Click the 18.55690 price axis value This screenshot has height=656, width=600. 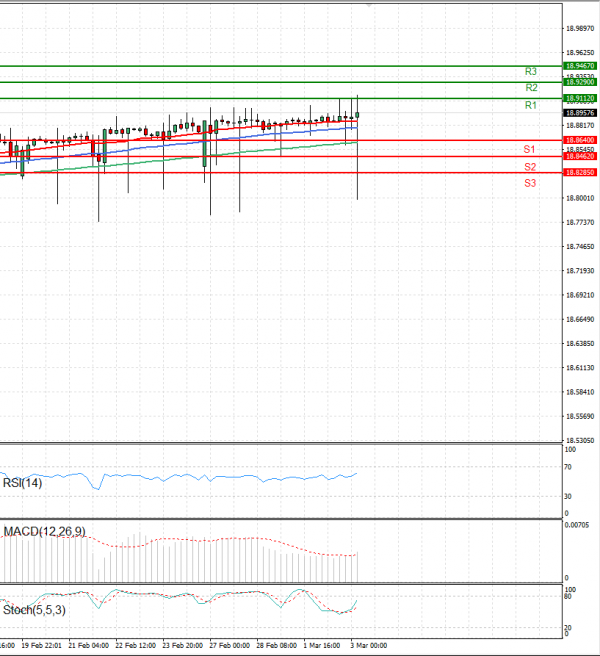coord(580,417)
